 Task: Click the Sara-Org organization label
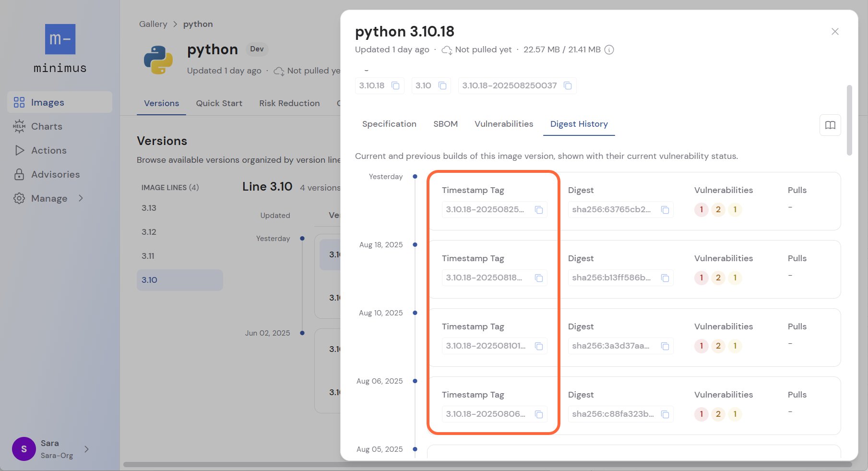pyautogui.click(x=57, y=456)
